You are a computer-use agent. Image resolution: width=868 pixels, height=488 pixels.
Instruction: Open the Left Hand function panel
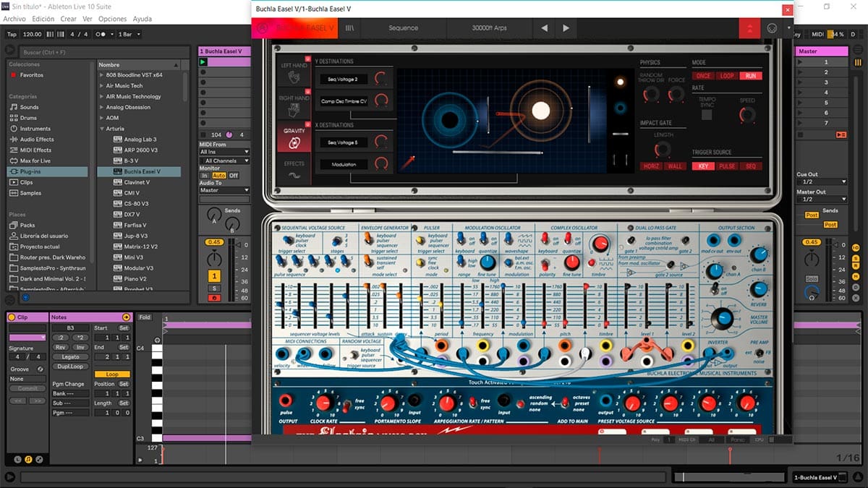coord(294,71)
